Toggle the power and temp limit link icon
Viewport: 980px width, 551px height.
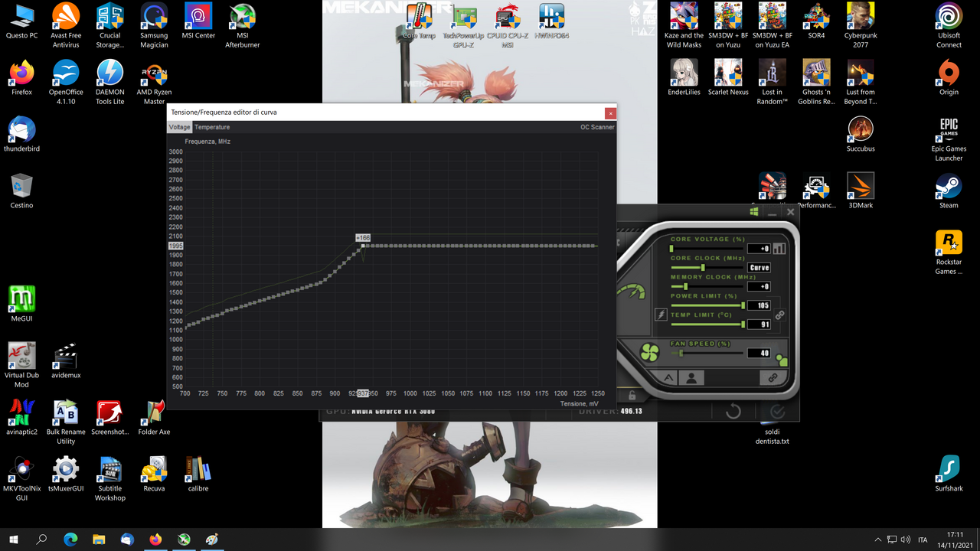779,315
